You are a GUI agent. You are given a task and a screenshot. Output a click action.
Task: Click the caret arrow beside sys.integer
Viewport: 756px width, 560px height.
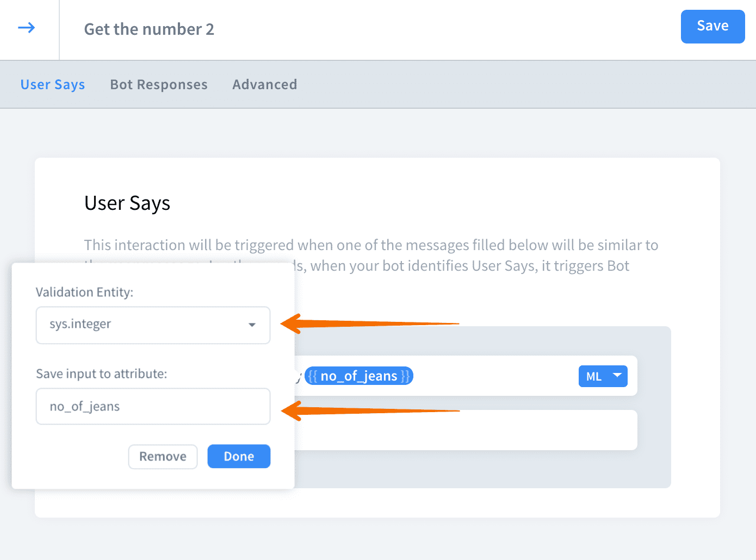[252, 325]
